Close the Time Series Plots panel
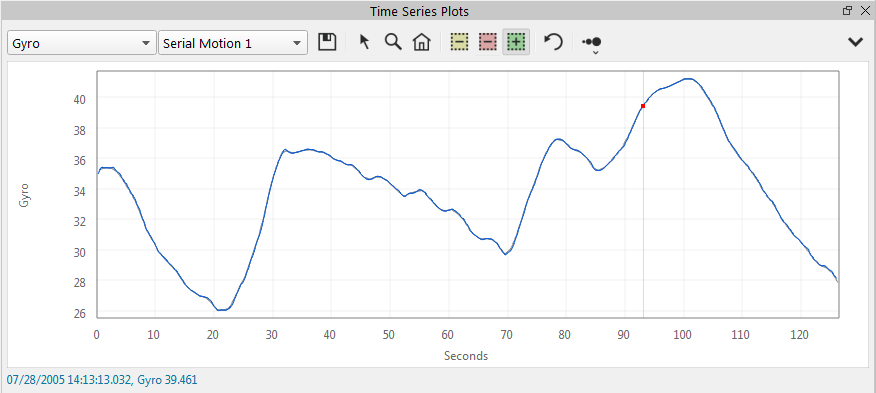The height and width of the screenshot is (393, 876). (865, 10)
